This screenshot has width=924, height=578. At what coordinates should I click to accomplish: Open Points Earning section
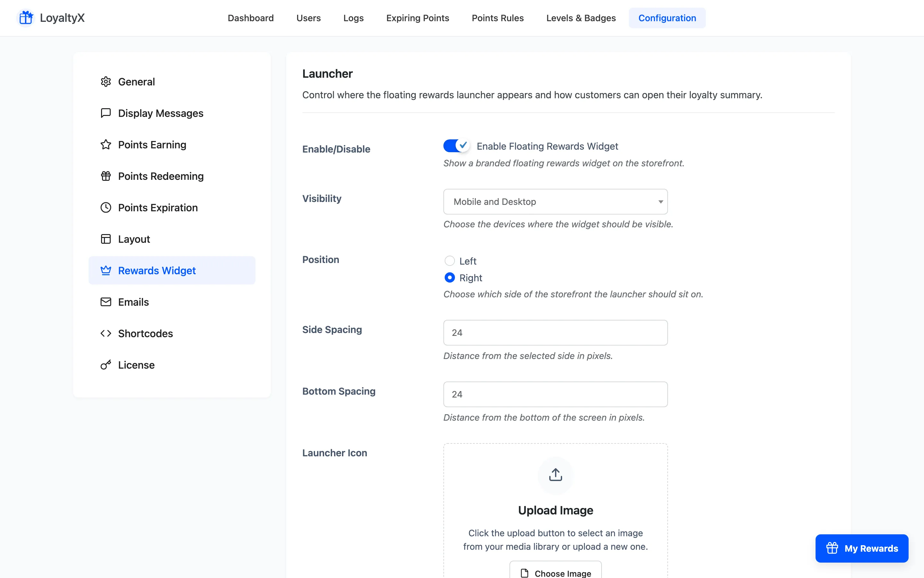(172, 144)
